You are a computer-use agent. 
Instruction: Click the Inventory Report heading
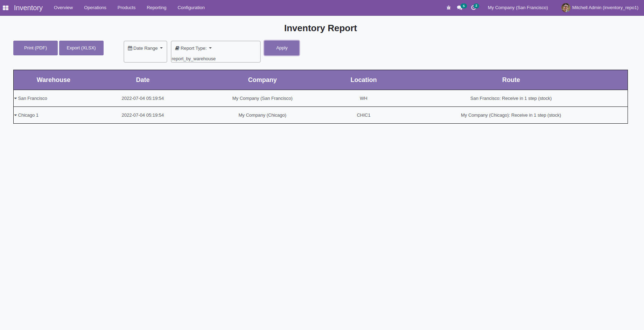point(321,28)
